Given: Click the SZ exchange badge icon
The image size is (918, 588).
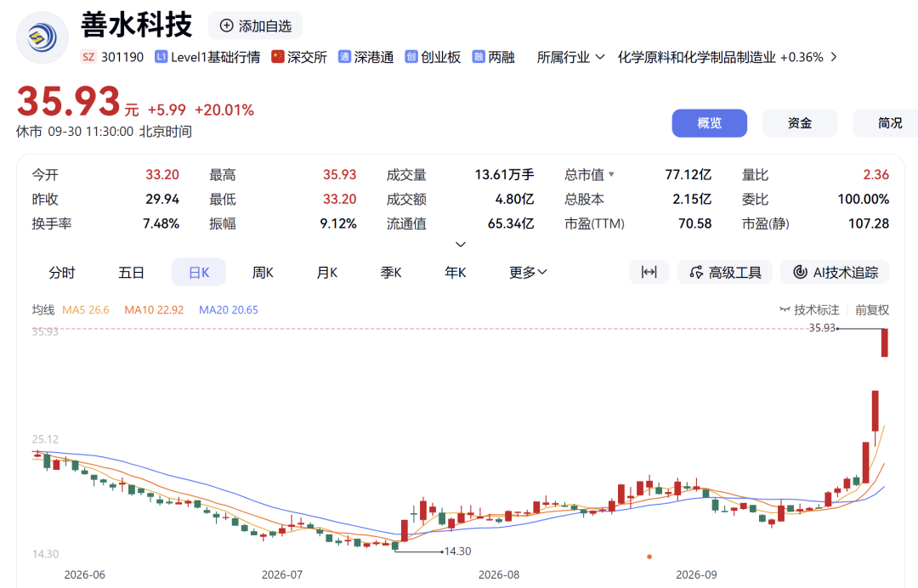Looking at the screenshot, I should point(88,57).
